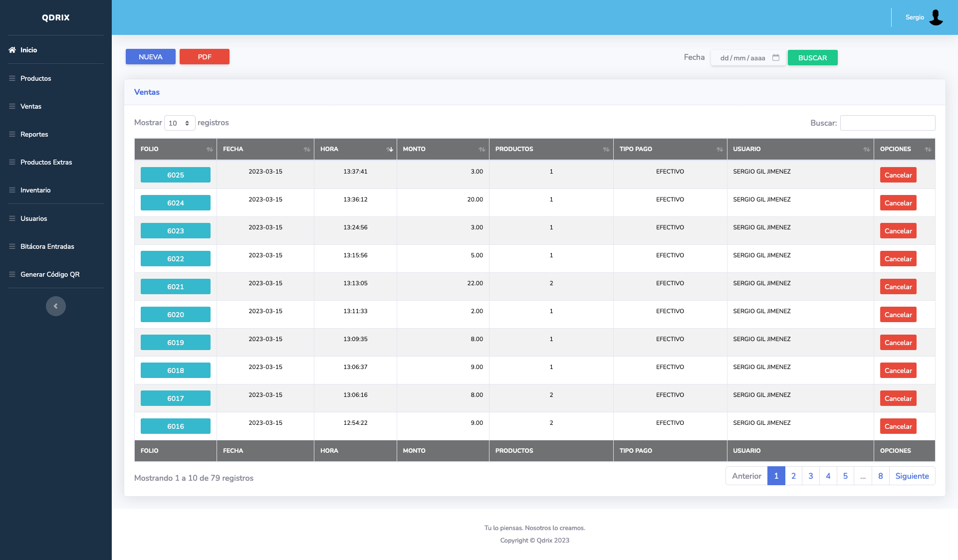The image size is (958, 560).
Task: Export sales with the PDF button
Action: (205, 57)
